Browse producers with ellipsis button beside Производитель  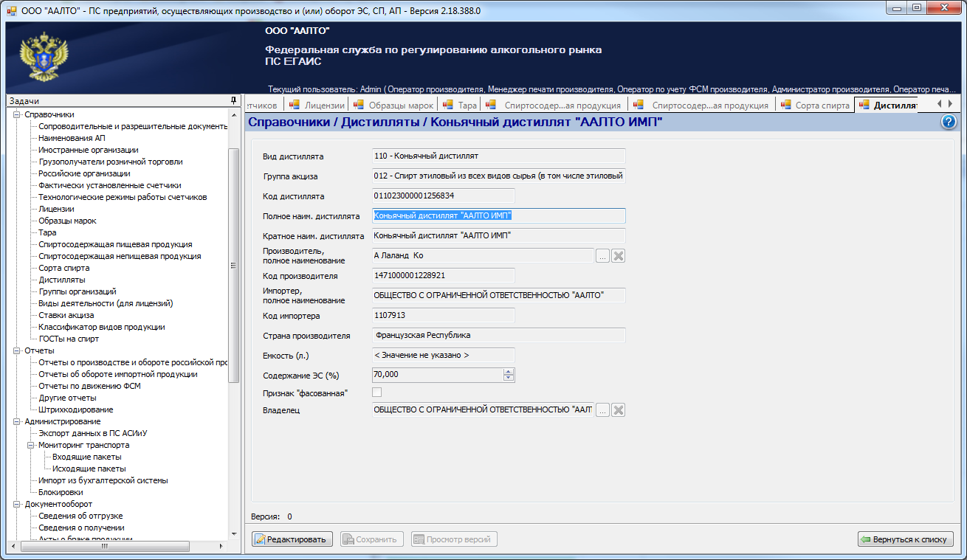pyautogui.click(x=602, y=256)
